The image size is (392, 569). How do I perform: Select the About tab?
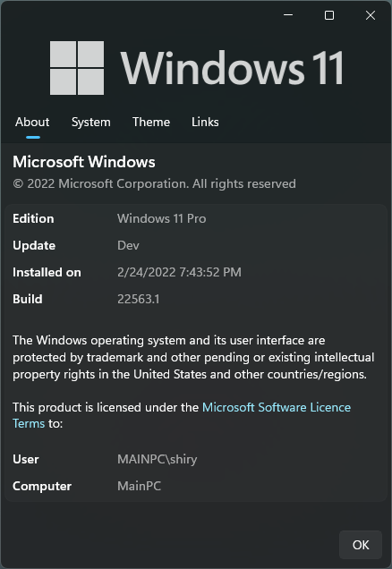pyautogui.click(x=32, y=122)
